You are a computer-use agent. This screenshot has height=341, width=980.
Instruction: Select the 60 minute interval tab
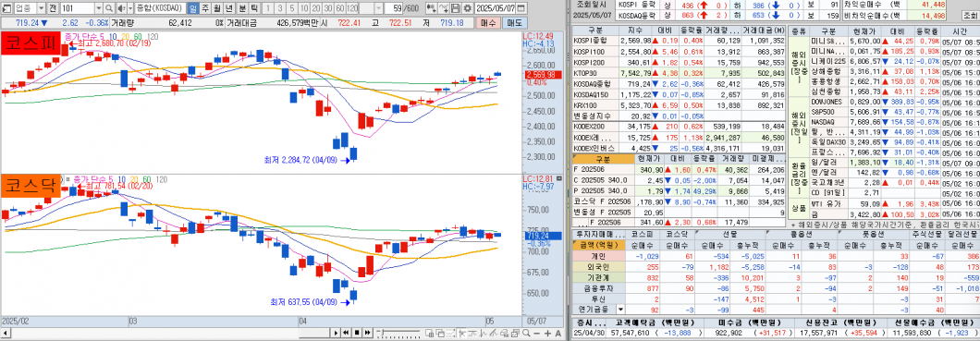(x=340, y=8)
